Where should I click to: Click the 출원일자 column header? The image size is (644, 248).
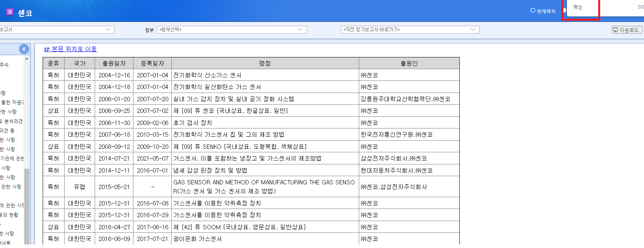click(114, 63)
